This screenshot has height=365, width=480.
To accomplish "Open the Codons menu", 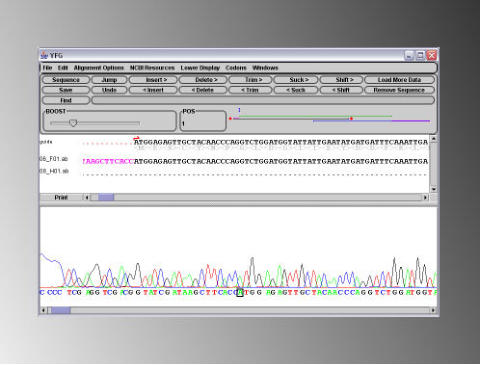I will (x=236, y=68).
